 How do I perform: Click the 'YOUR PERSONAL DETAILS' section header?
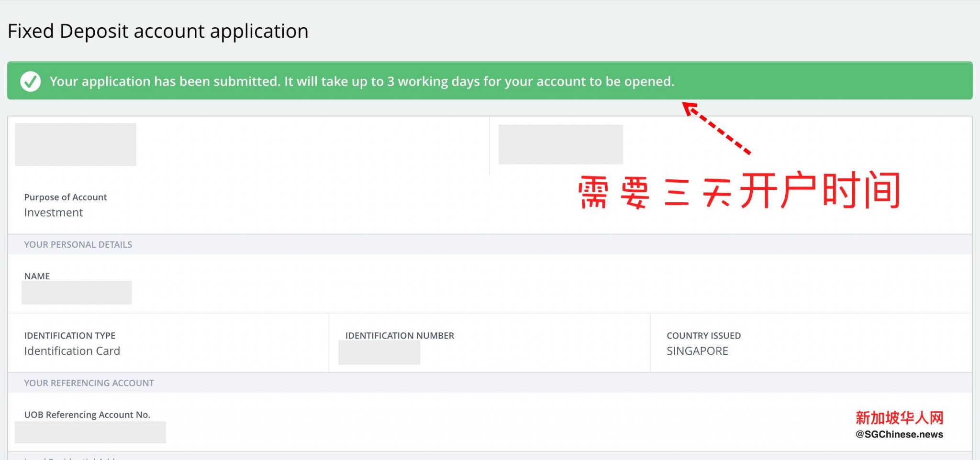[78, 244]
